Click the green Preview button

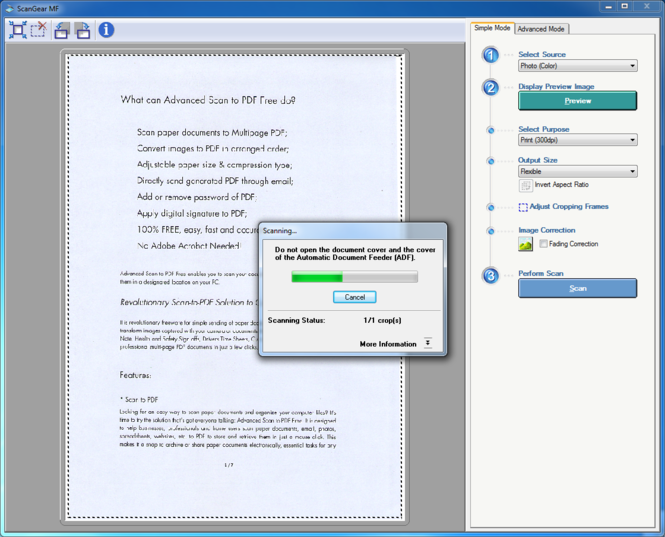click(577, 101)
